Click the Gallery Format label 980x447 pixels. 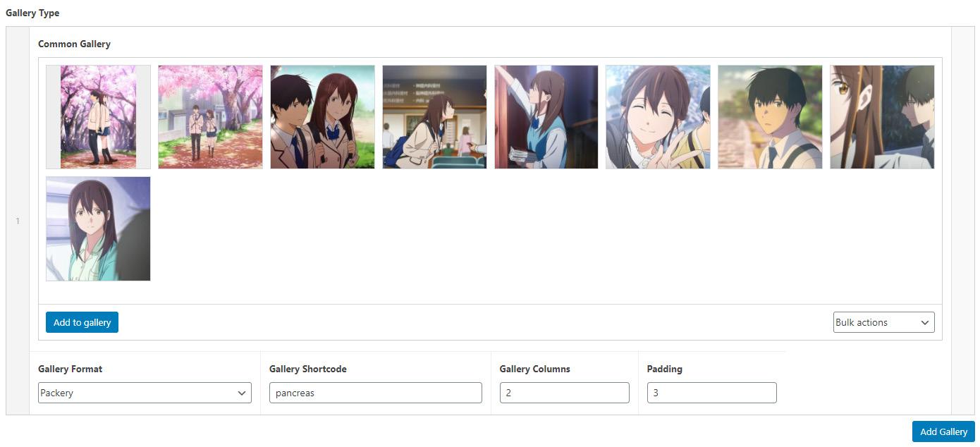tap(70, 369)
